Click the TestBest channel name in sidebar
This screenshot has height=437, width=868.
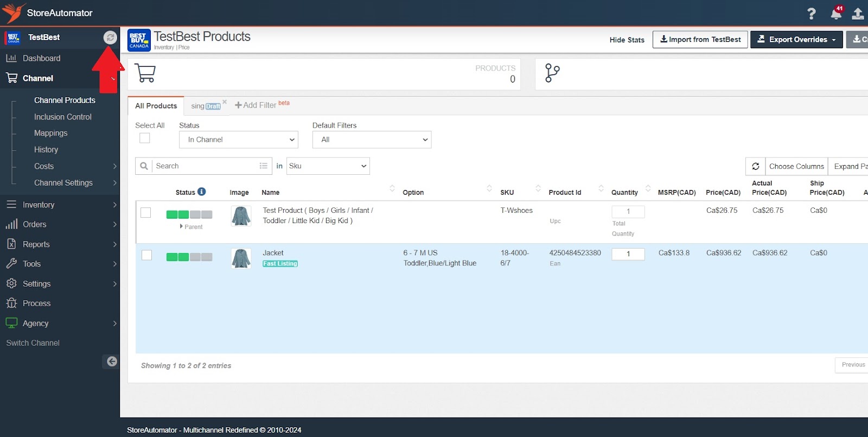pyautogui.click(x=44, y=37)
